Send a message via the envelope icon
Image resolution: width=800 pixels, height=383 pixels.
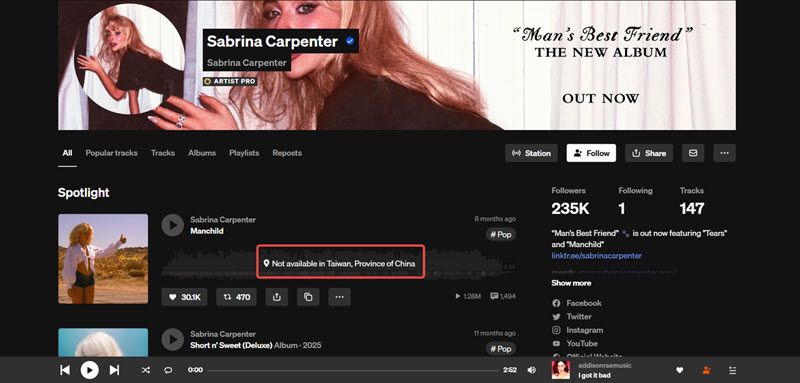point(693,153)
